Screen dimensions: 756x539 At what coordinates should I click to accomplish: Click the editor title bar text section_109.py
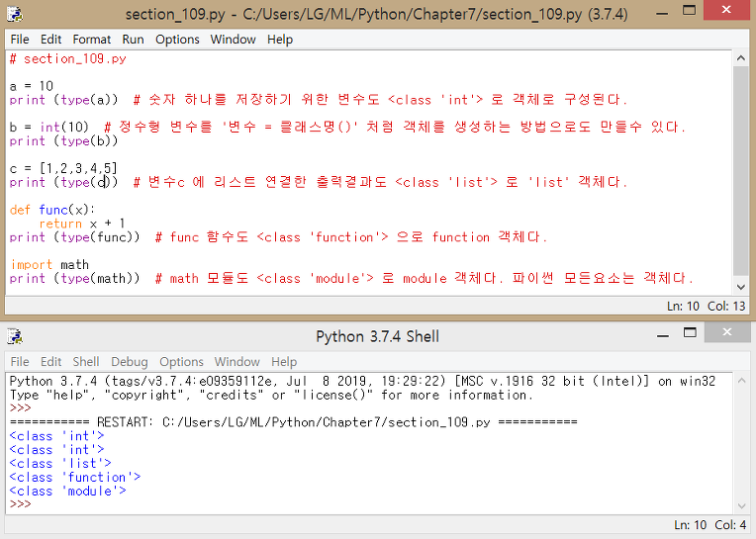tap(377, 14)
